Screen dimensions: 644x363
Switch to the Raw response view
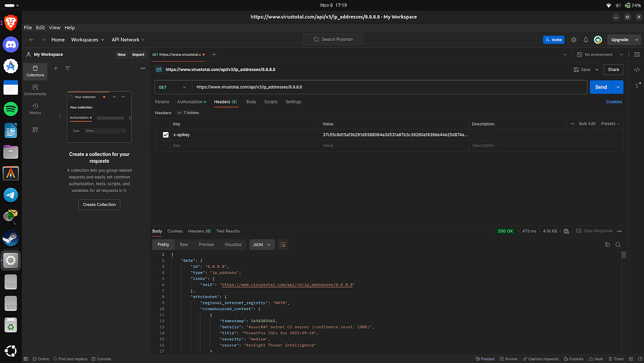point(184,245)
